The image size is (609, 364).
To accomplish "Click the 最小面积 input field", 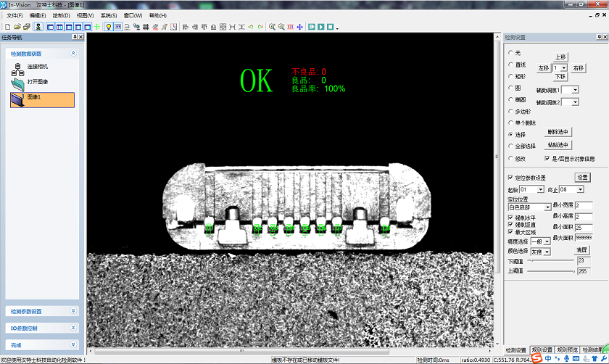I will point(583,227).
